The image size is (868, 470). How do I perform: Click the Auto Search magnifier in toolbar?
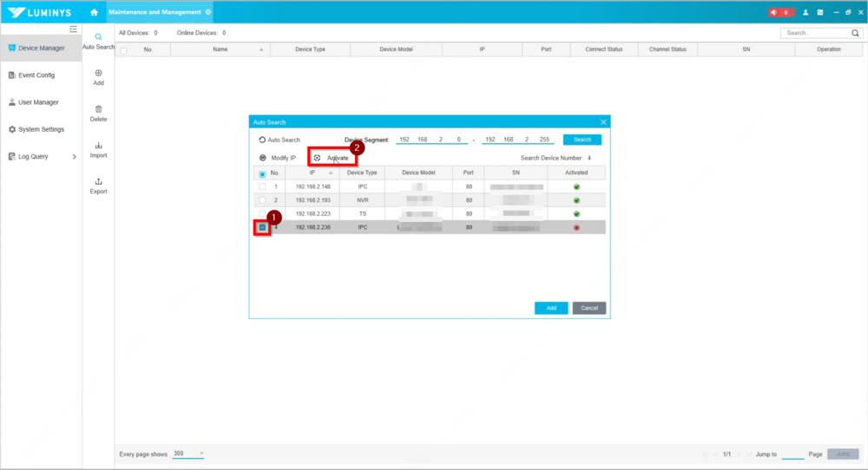(98, 37)
